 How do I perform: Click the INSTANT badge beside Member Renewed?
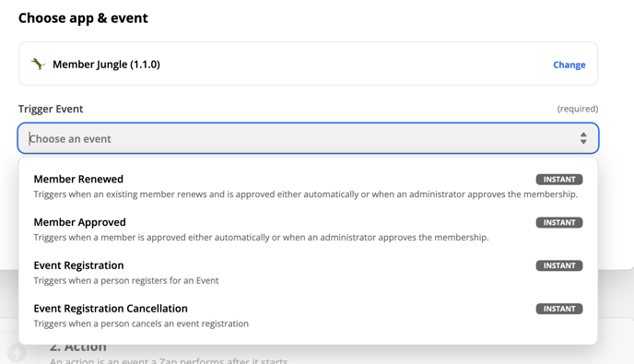pyautogui.click(x=559, y=179)
